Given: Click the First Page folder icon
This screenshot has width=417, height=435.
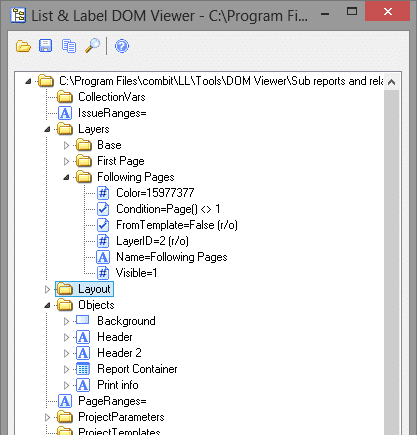Looking at the screenshot, I should 84,161.
